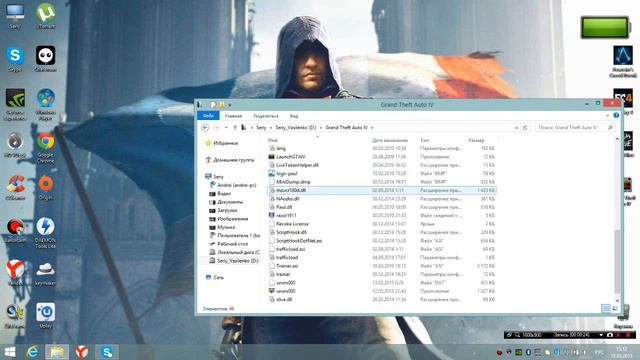Open the Assassin's Creed desktop shortcut
This screenshot has width=640, height=360.
click(x=623, y=62)
